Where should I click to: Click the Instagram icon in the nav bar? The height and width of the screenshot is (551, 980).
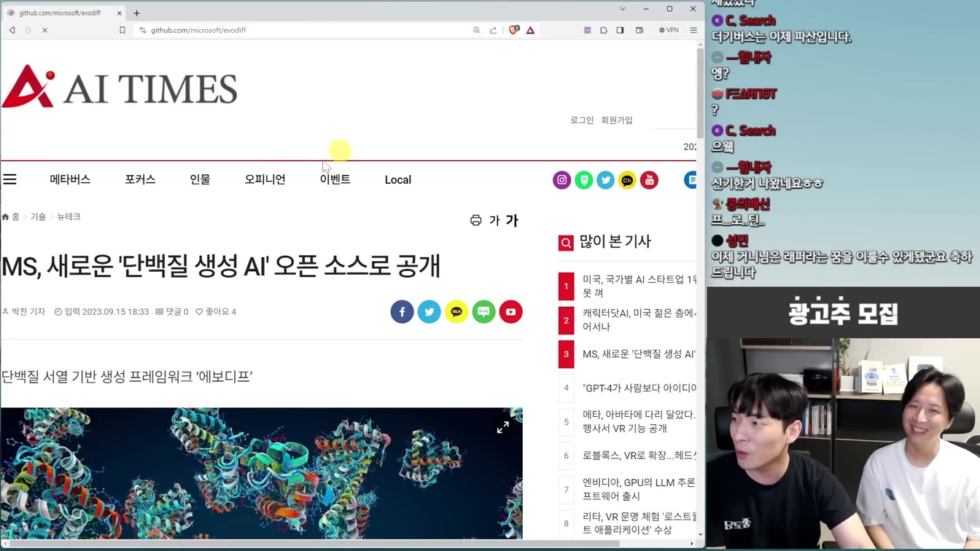(x=561, y=180)
